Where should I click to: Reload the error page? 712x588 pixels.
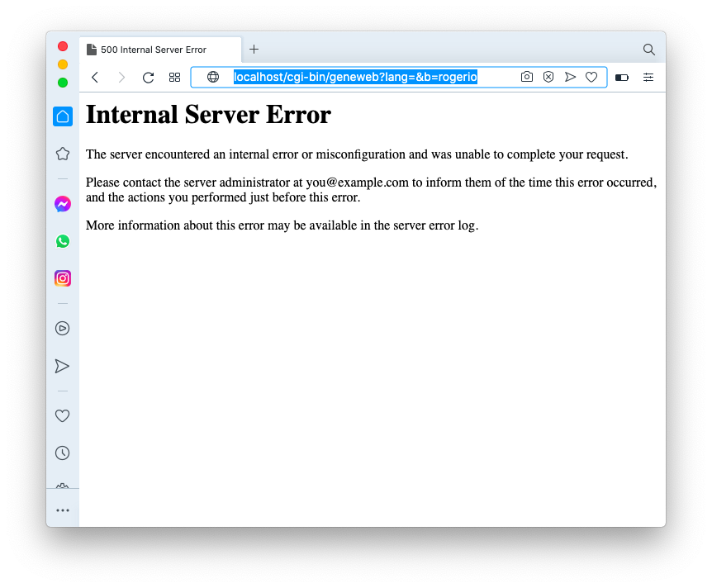[148, 76]
